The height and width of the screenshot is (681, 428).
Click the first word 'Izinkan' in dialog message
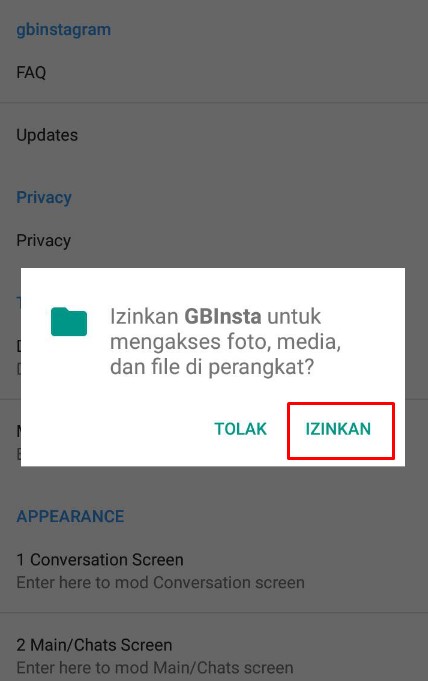point(144,316)
